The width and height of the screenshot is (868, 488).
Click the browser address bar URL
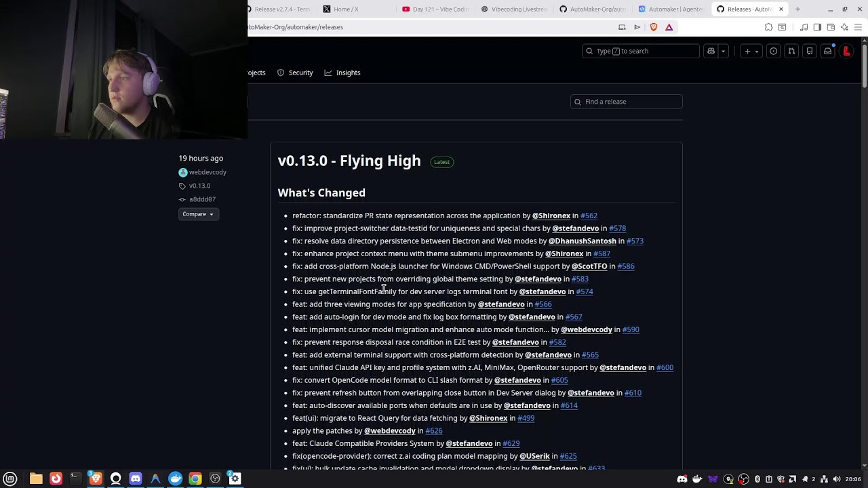[296, 27]
